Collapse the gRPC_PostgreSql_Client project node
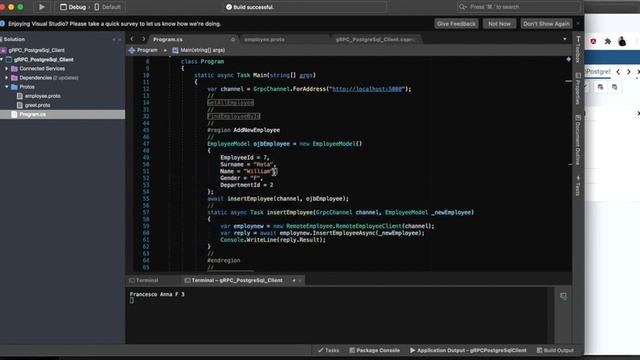Screen dimensions: 640x360 2,60
